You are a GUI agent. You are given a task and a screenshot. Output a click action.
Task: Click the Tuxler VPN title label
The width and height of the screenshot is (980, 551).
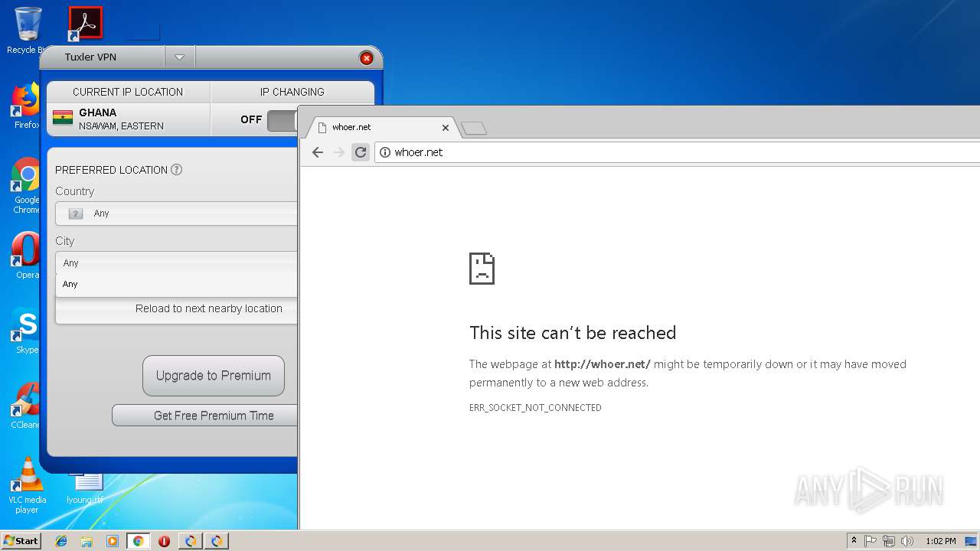point(90,57)
